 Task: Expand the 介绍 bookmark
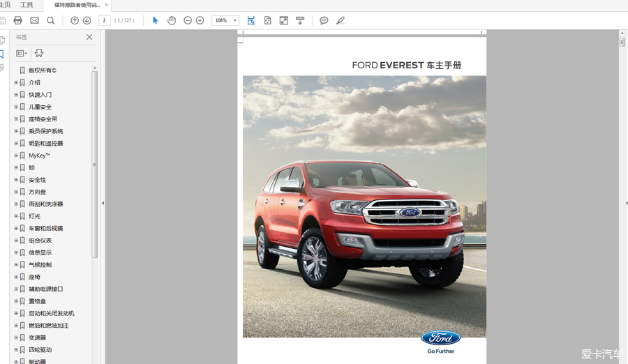(16, 82)
